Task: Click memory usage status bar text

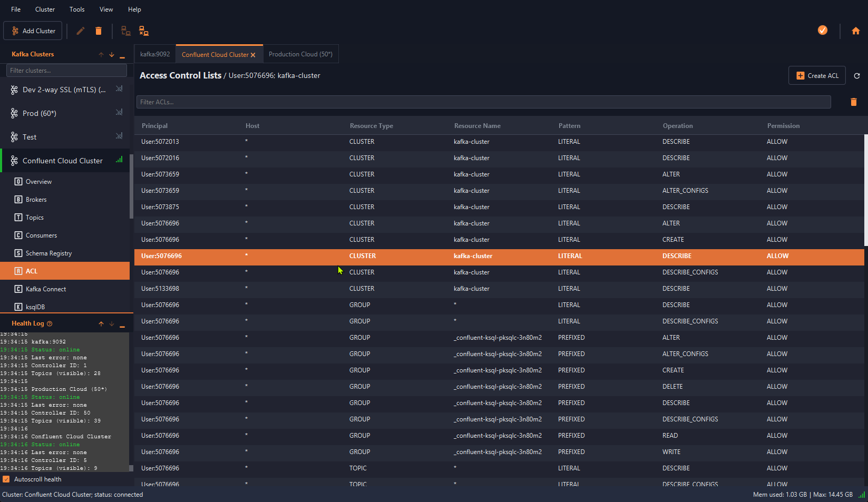Action: click(x=803, y=495)
